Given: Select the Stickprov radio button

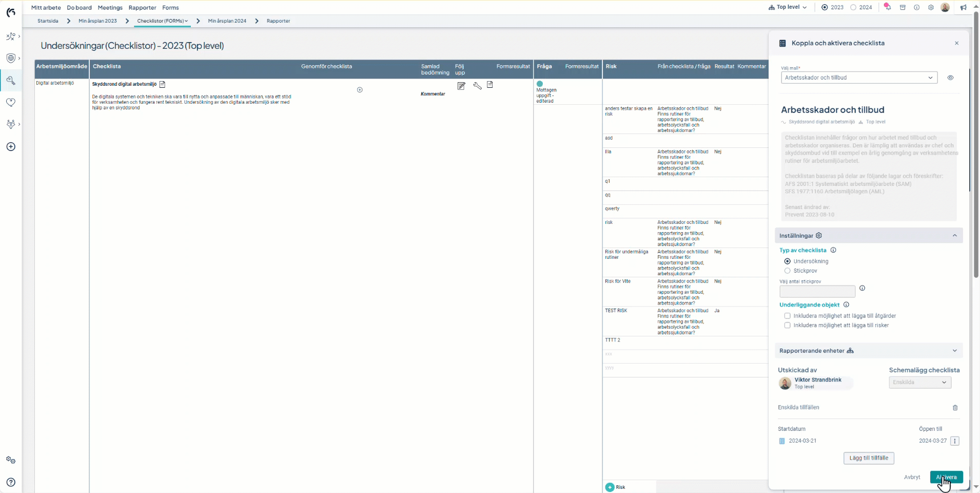Looking at the screenshot, I should click(x=787, y=271).
